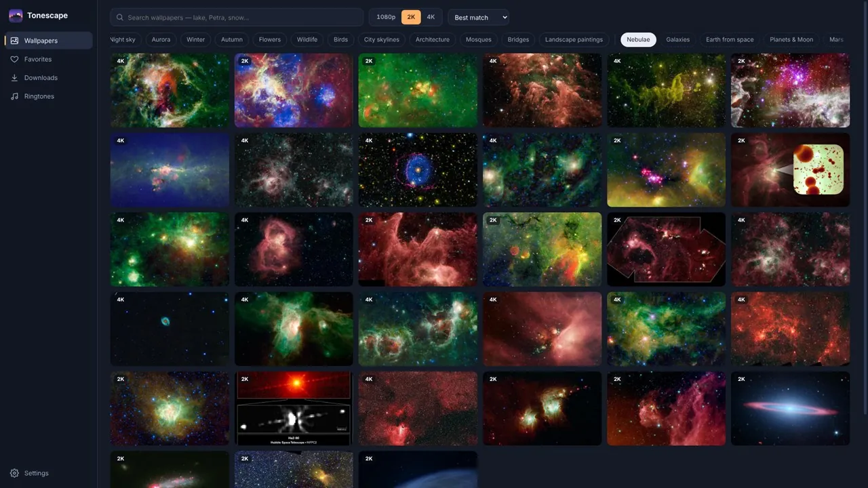Click the magnifier icon in search bar
The height and width of the screenshot is (488, 868).
(120, 18)
